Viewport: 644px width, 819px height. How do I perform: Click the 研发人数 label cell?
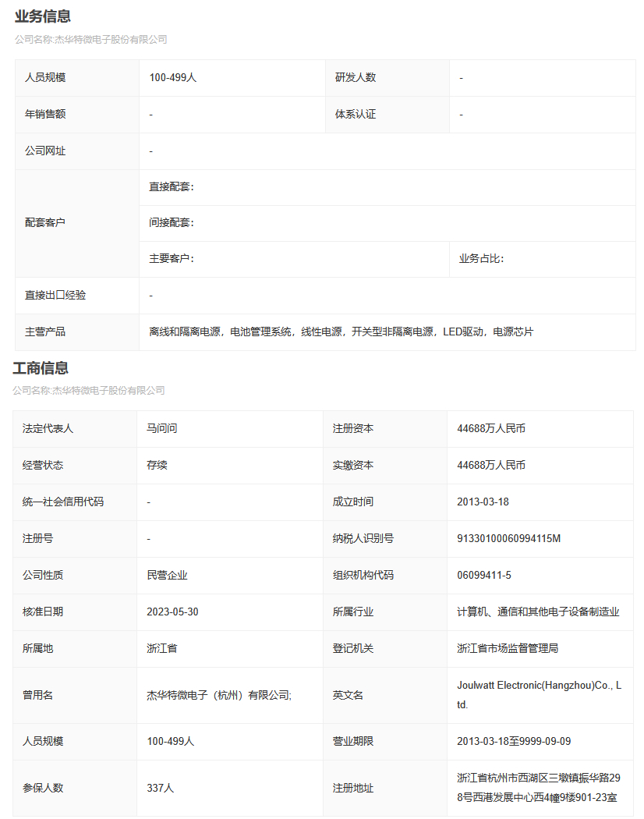tap(387, 78)
